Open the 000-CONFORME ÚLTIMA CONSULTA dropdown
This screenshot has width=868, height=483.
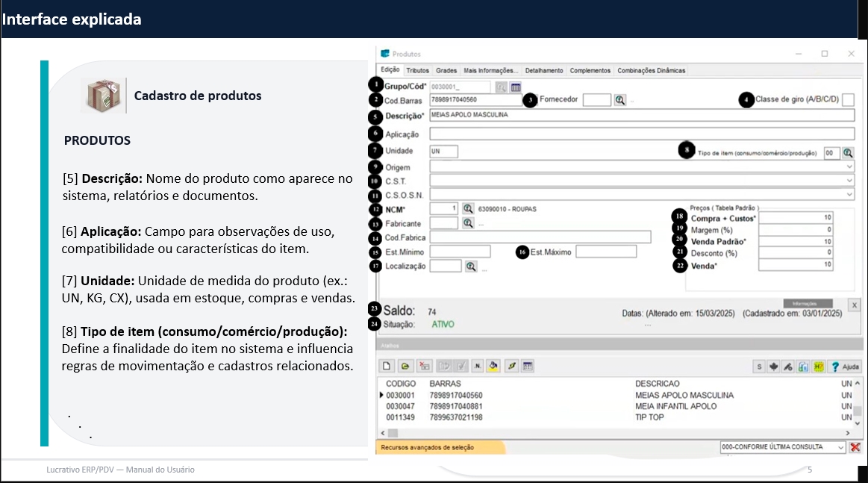841,447
